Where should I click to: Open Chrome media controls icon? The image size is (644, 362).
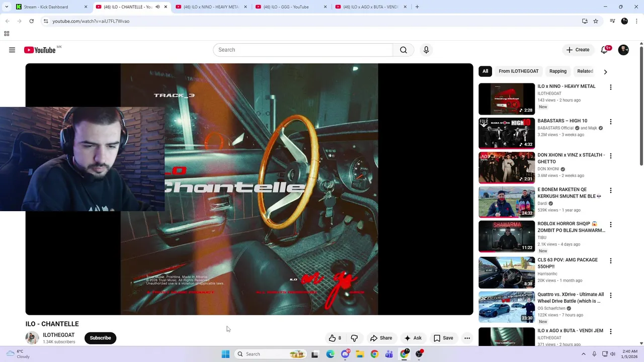[612, 21]
